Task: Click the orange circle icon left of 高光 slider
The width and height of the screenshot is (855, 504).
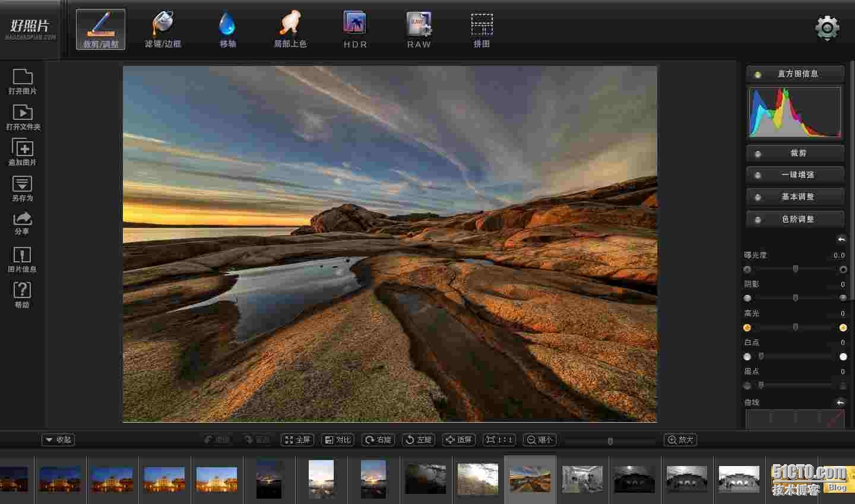Action: pyautogui.click(x=747, y=328)
